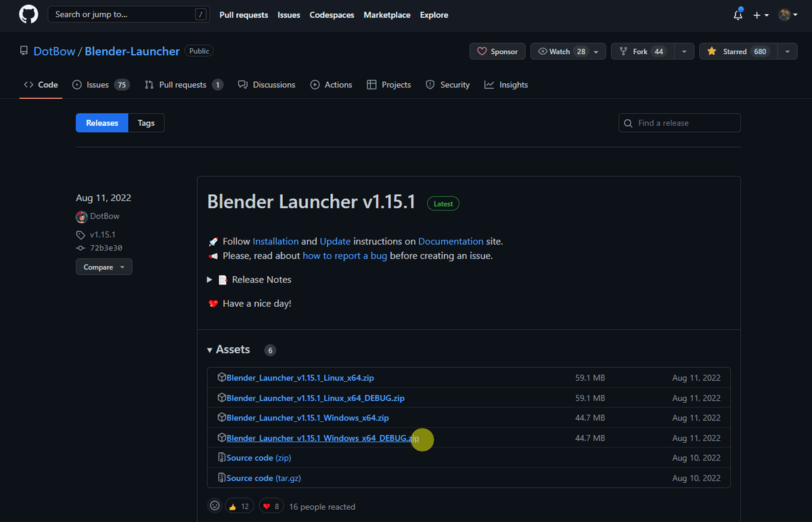The image size is (812, 522).
Task: Click the tag icon next to v1.15.1
Action: [81, 234]
